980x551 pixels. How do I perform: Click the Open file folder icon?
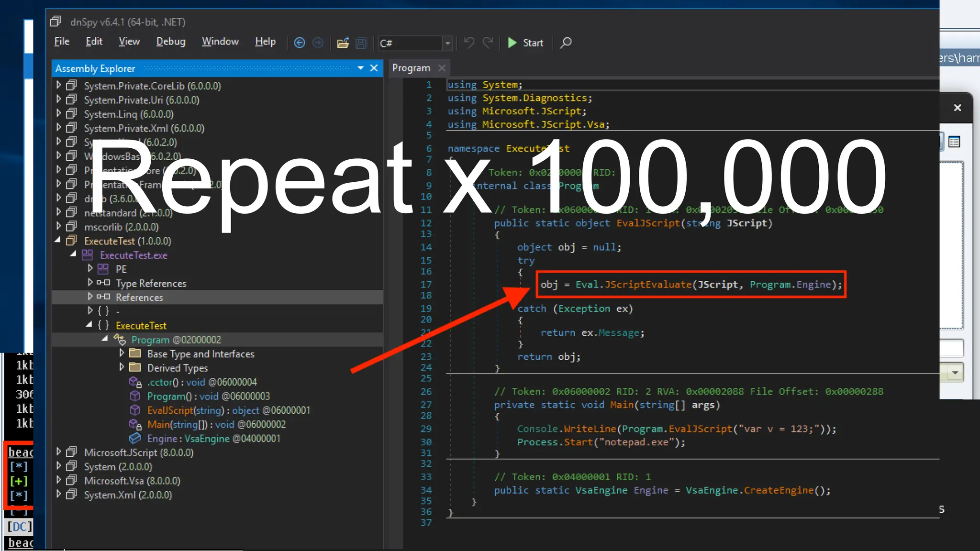(343, 43)
